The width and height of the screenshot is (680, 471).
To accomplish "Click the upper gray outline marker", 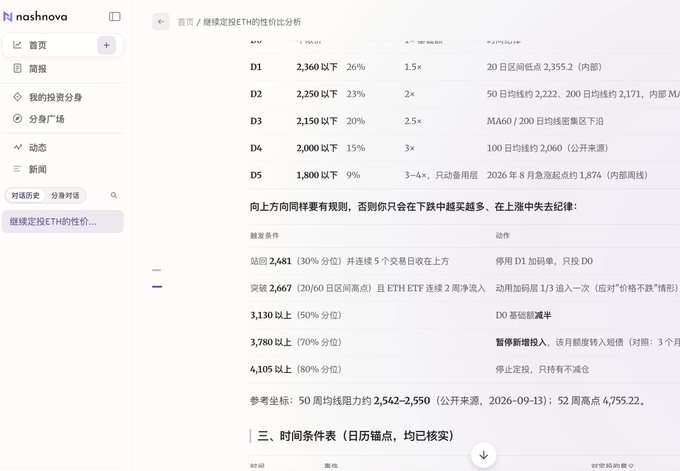I will [x=157, y=270].
